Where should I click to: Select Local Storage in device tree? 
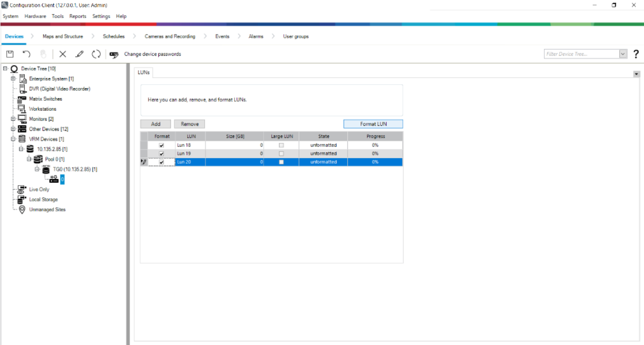43,200
